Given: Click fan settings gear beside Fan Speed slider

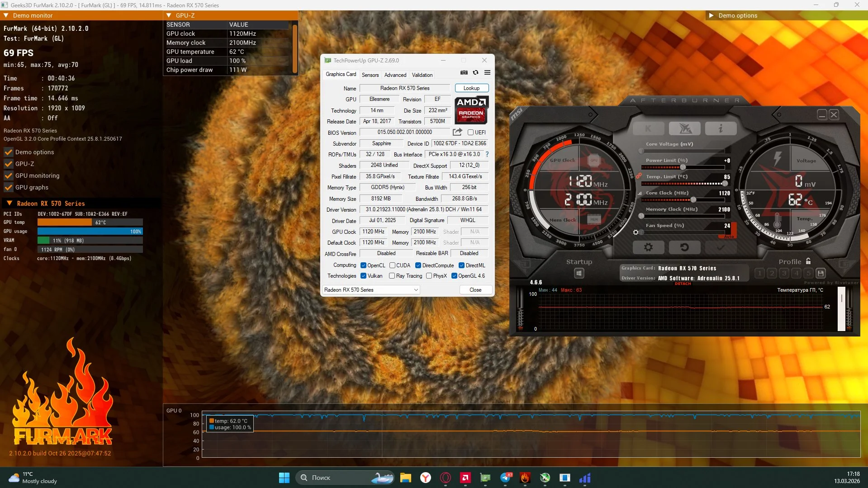Looking at the screenshot, I should point(636,232).
